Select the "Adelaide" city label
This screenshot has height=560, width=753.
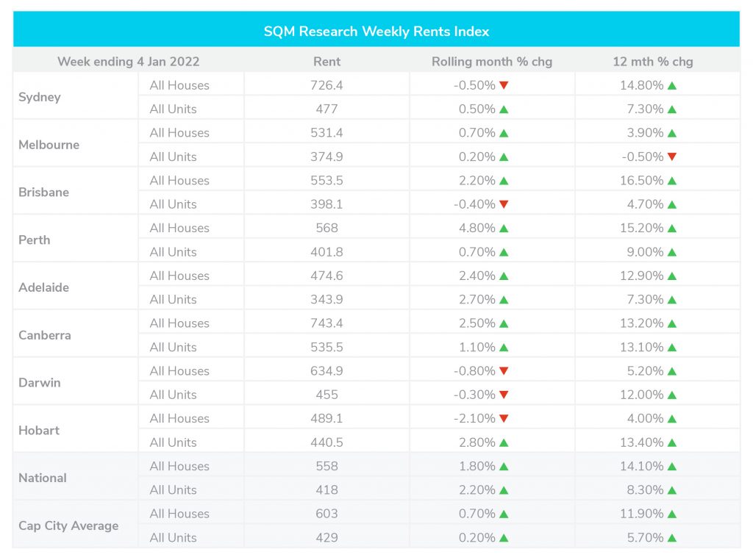pyautogui.click(x=43, y=287)
